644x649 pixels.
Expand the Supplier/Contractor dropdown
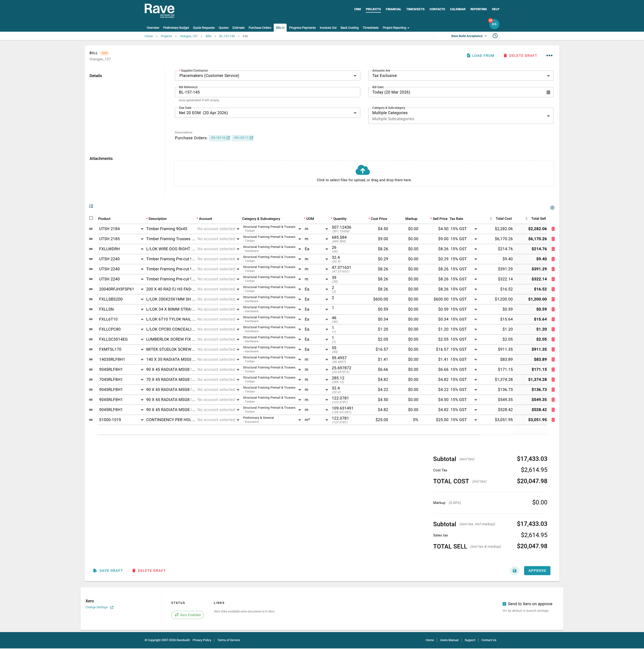pyautogui.click(x=355, y=76)
